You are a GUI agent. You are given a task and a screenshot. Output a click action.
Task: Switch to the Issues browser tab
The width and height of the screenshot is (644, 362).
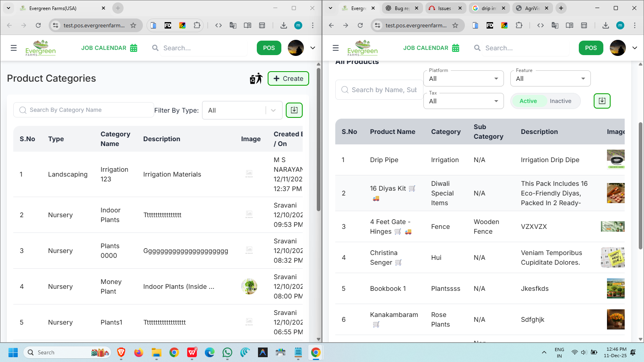(x=444, y=8)
